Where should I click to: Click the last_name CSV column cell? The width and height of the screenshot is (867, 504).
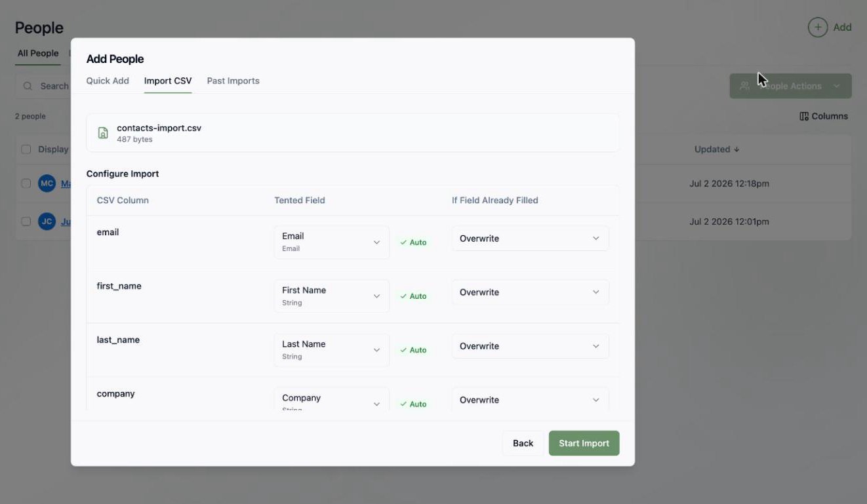point(118,339)
